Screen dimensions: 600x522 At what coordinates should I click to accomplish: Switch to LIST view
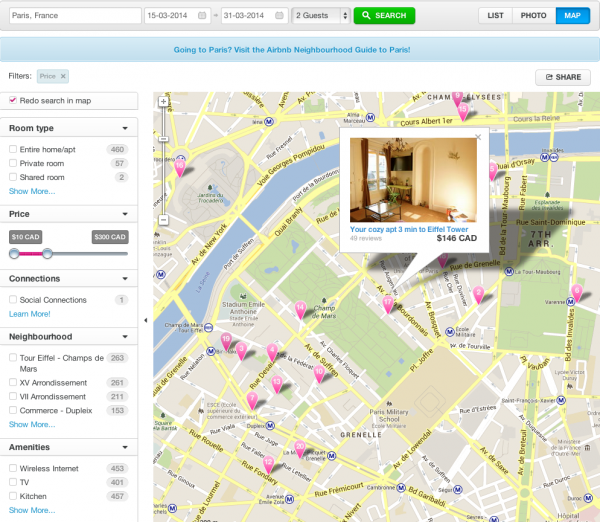click(496, 16)
